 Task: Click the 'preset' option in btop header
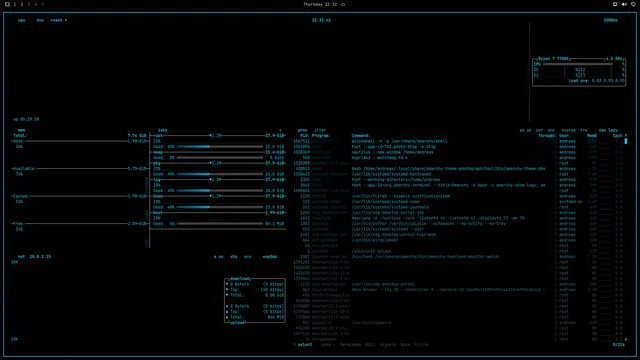coord(58,20)
